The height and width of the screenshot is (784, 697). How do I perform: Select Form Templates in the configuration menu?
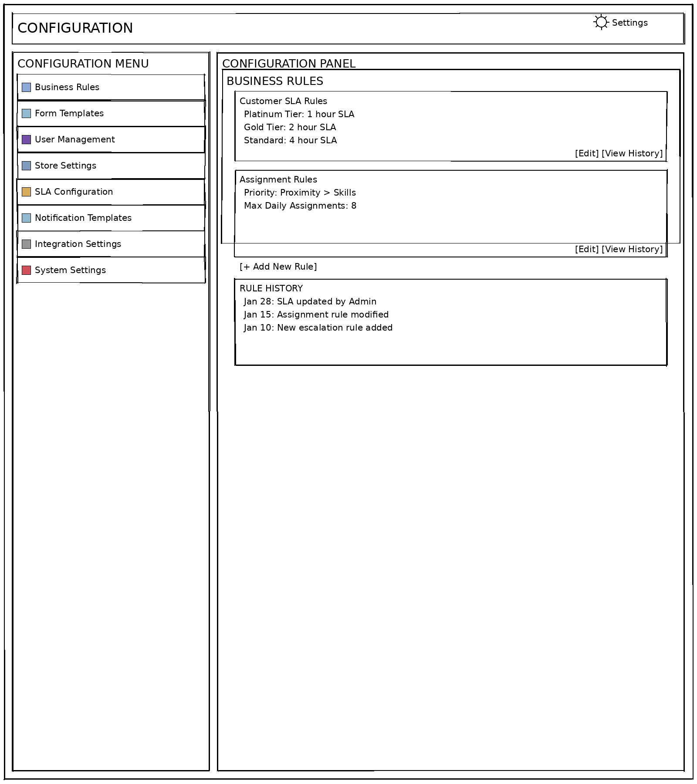70,113
